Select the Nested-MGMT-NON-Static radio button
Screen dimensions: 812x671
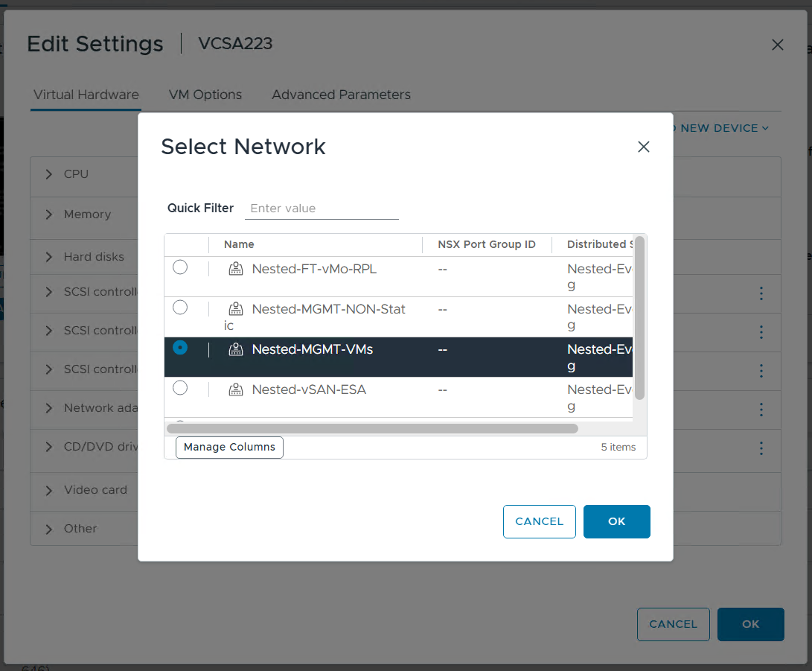tap(180, 308)
